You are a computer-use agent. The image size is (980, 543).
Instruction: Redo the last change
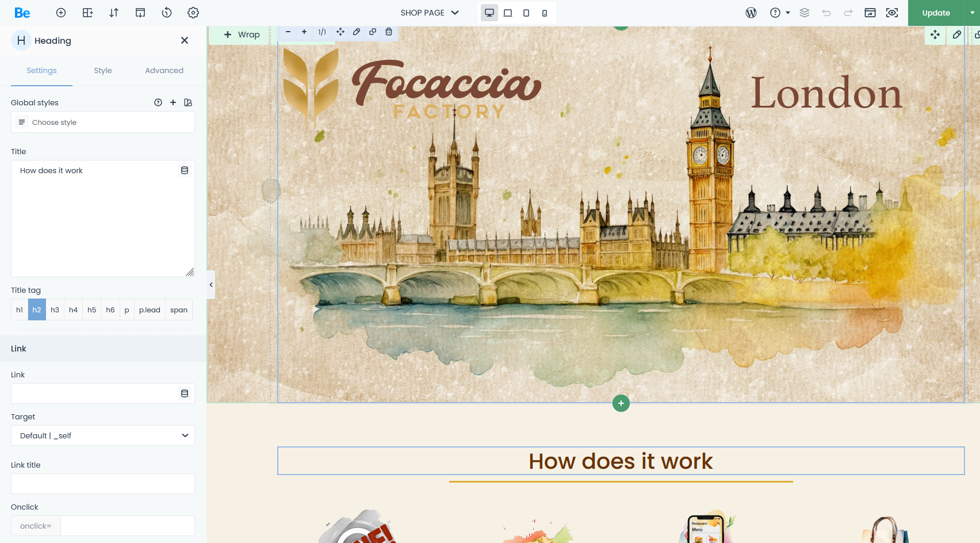tap(848, 13)
